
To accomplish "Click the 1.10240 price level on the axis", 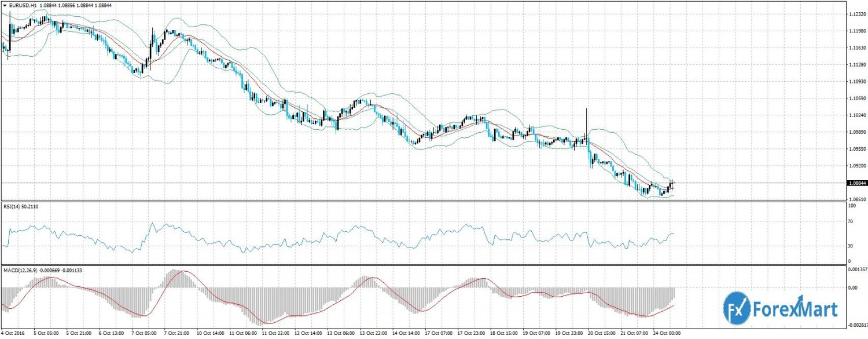I will pos(856,115).
